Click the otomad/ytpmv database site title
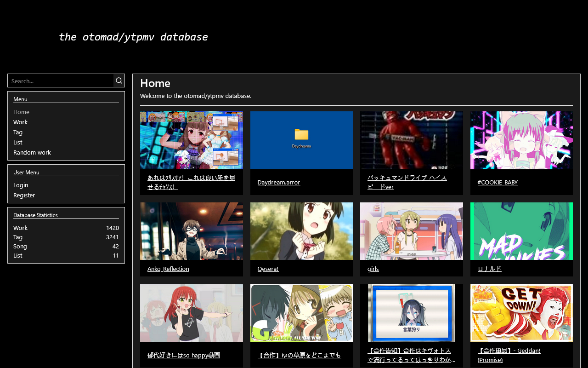The image size is (588, 368). [133, 37]
